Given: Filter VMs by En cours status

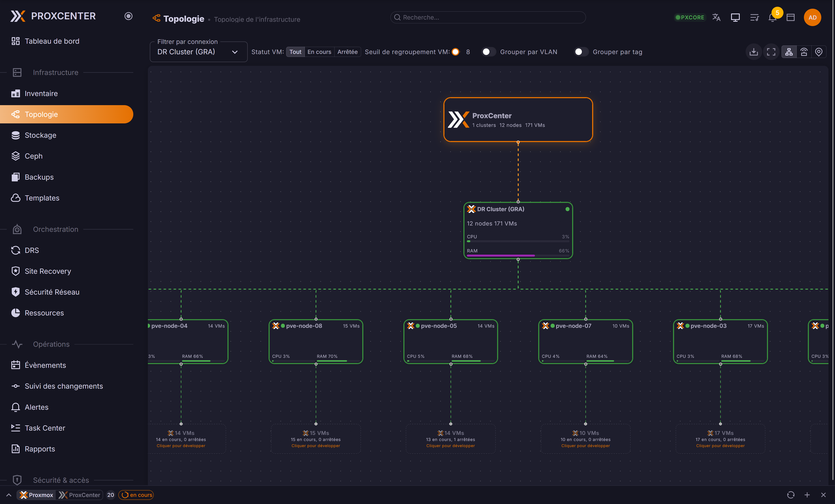Looking at the screenshot, I should [319, 52].
